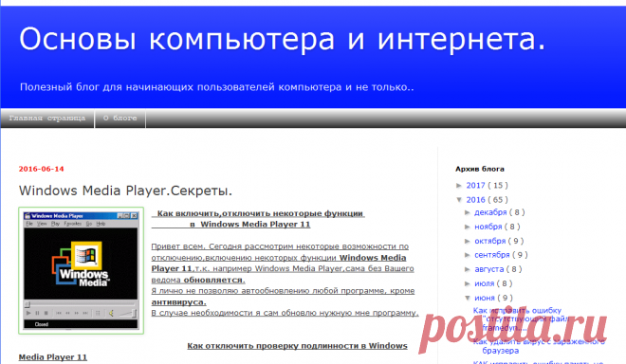This screenshot has height=364, width=626.
Task: Open post Как удалить вирус с зараженного браузера
Action: pos(539,346)
